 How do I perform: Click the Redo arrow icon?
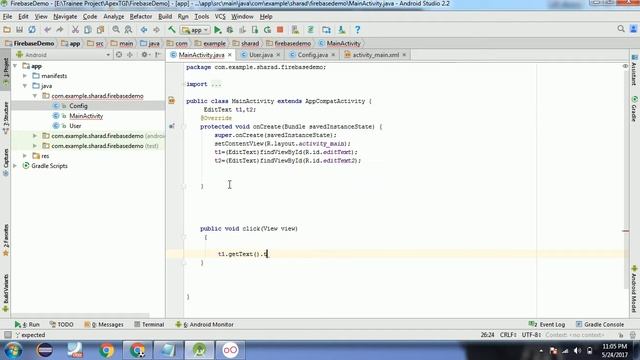click(x=60, y=29)
